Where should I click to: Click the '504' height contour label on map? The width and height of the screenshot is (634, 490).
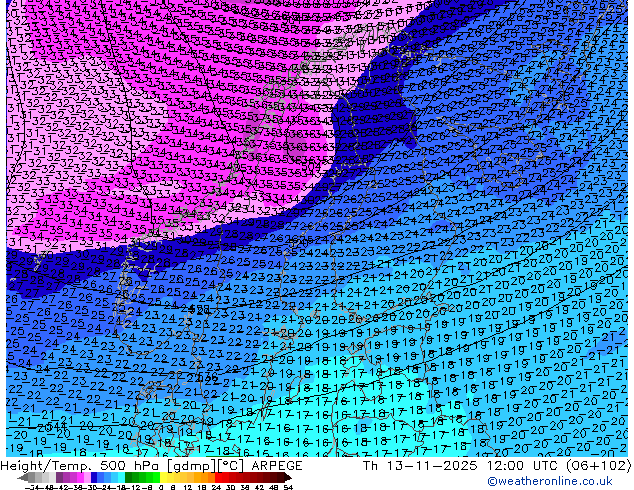[311, 167]
